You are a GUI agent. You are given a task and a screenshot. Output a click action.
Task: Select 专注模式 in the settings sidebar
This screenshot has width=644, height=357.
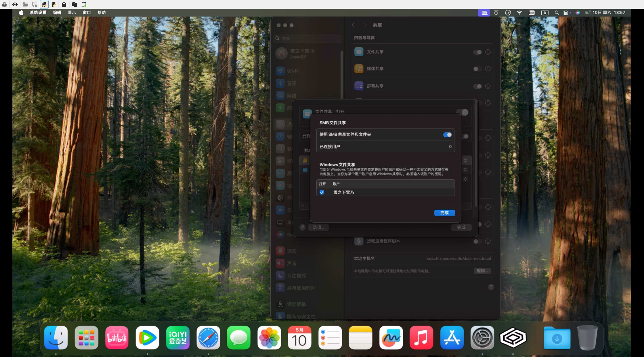click(308, 276)
